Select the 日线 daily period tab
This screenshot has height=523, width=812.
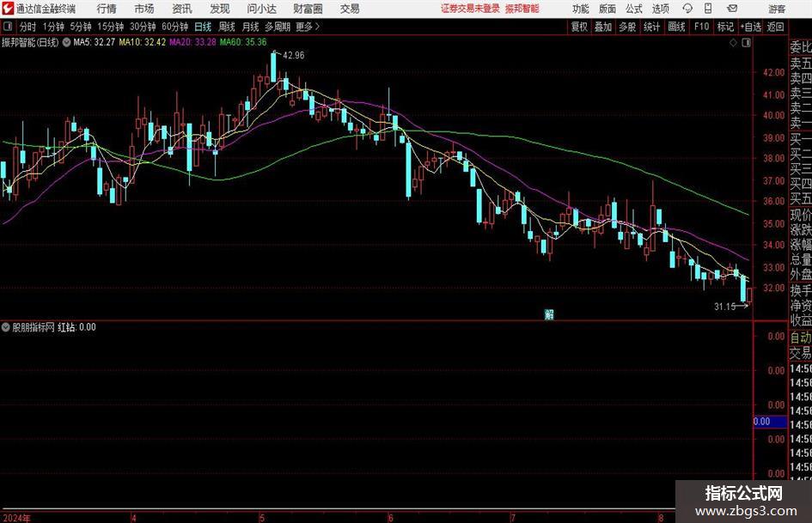pyautogui.click(x=203, y=27)
